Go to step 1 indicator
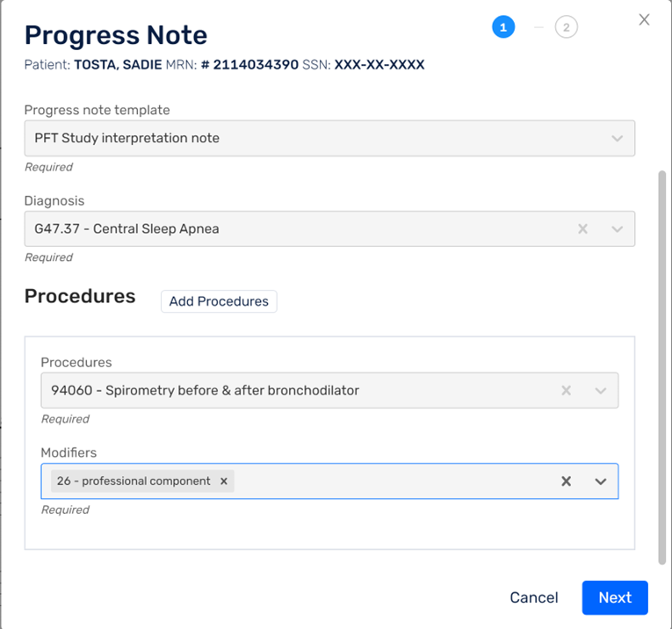 pos(503,27)
